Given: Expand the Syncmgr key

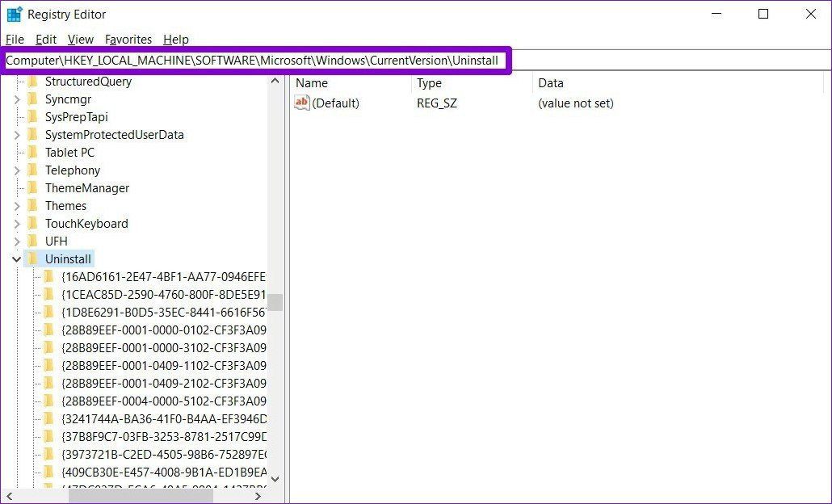Looking at the screenshot, I should pyautogui.click(x=16, y=99).
